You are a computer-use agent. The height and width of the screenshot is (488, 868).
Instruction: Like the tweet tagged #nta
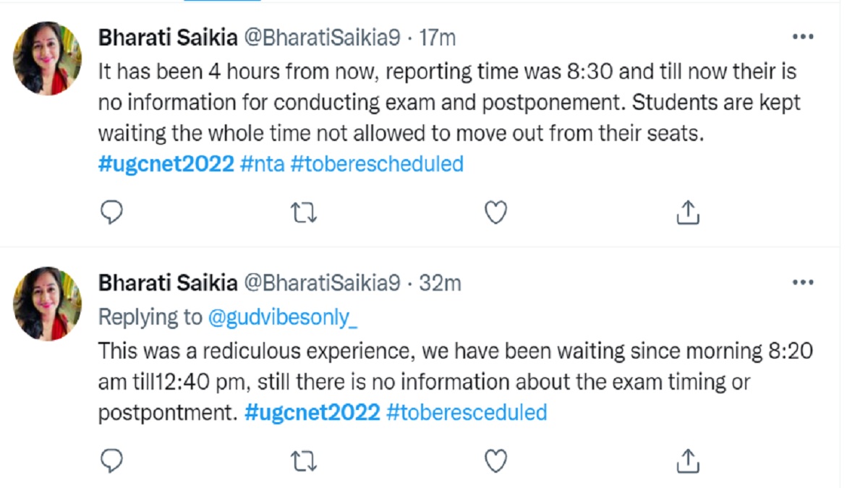coord(495,213)
